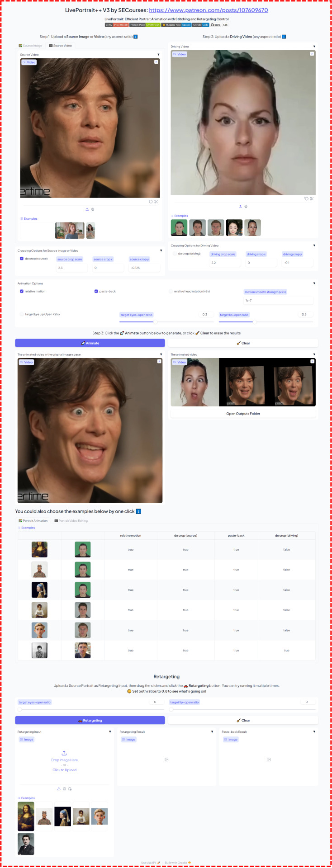Collapse Cropping Options for Driving Video
Screen dimensions: 332x868
pyautogui.click(x=314, y=245)
